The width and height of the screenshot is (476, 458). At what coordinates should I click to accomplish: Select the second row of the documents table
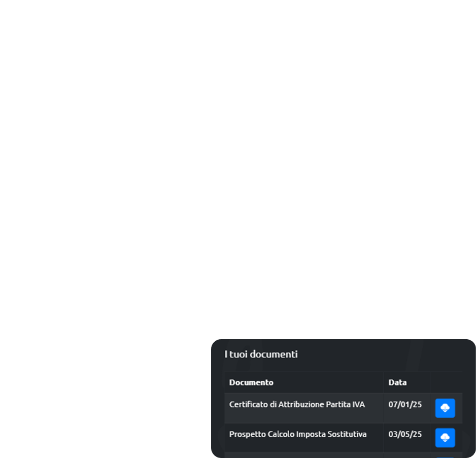[x=344, y=438]
